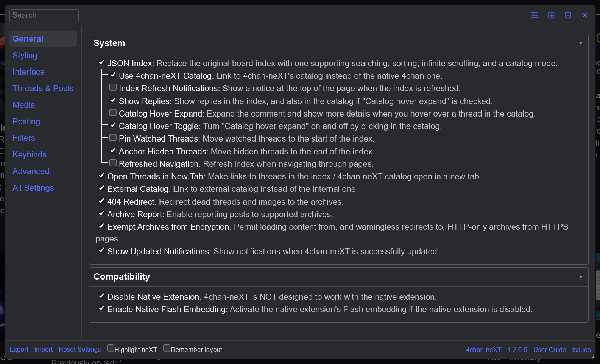Viewport: 600px width, 364px height.
Task: Select the Keybinds sidebar tab
Action: click(30, 154)
